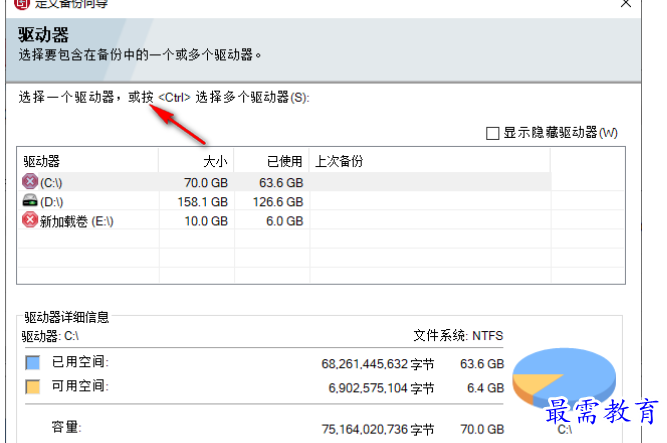667x443 pixels.
Task: Click the 驱动器详细信息 group label
Action: [65, 317]
